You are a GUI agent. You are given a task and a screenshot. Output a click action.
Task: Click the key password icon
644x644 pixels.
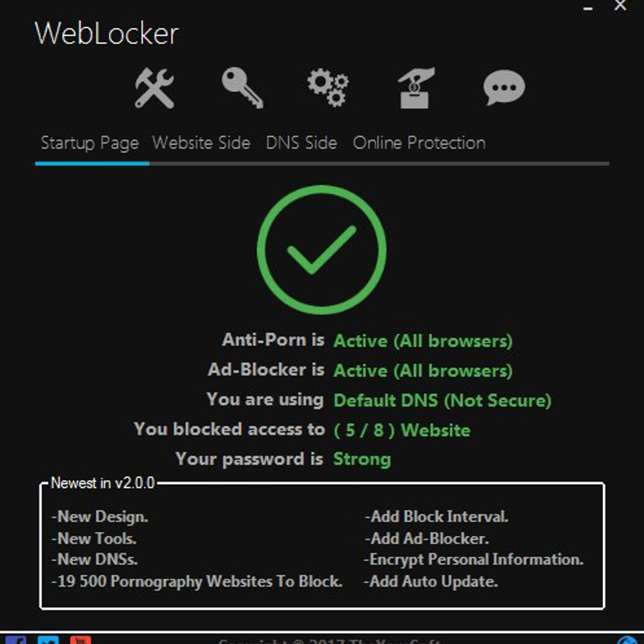pyautogui.click(x=242, y=89)
